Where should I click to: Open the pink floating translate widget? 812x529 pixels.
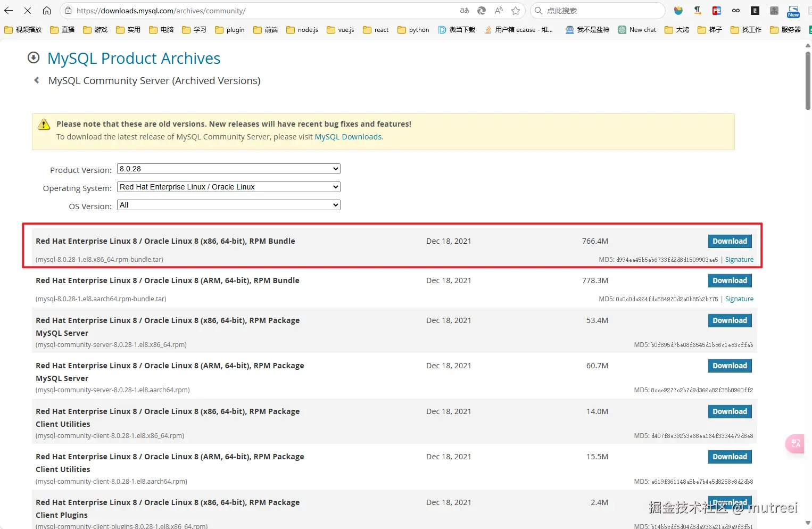click(x=795, y=444)
